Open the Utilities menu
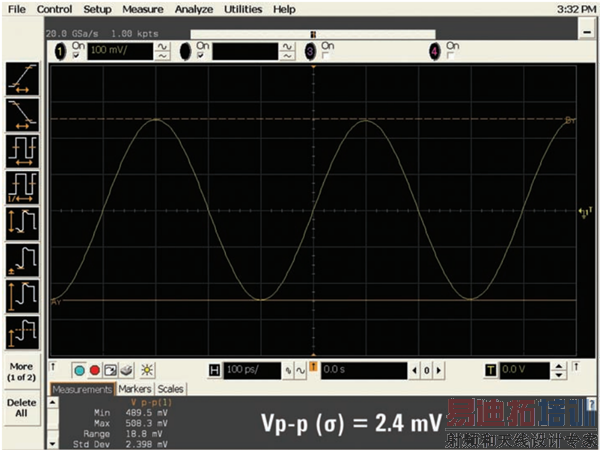 coord(243,9)
